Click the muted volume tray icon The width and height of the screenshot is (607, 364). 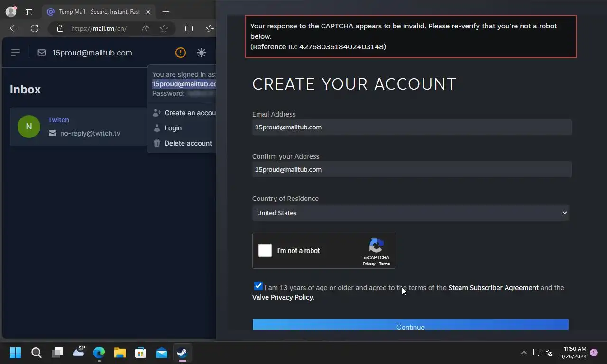click(549, 353)
